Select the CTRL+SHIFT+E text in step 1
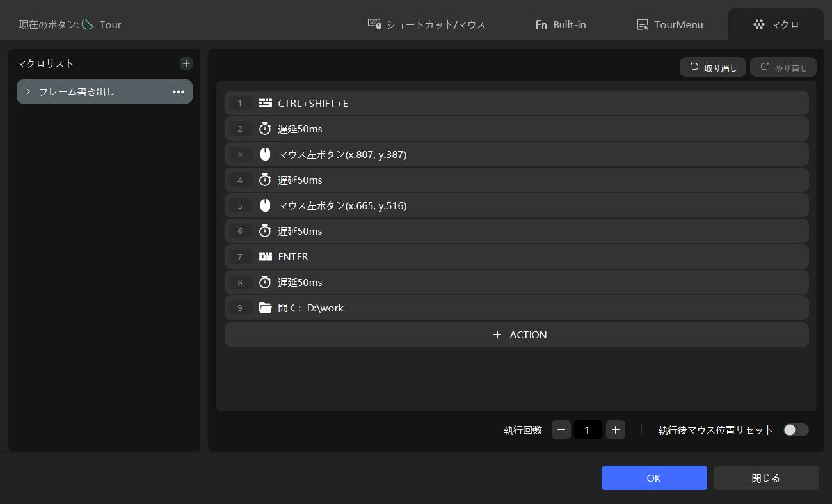Screen dimensions: 832x504 pos(313,103)
